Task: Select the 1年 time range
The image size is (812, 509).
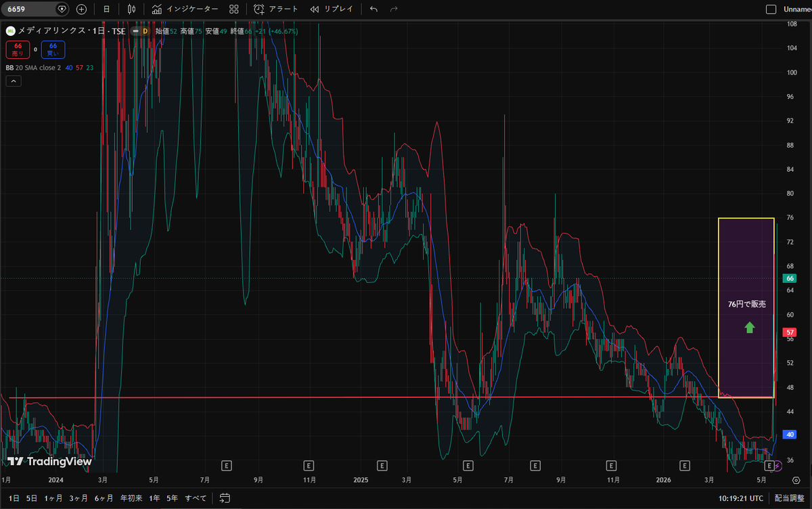Action: click(154, 498)
